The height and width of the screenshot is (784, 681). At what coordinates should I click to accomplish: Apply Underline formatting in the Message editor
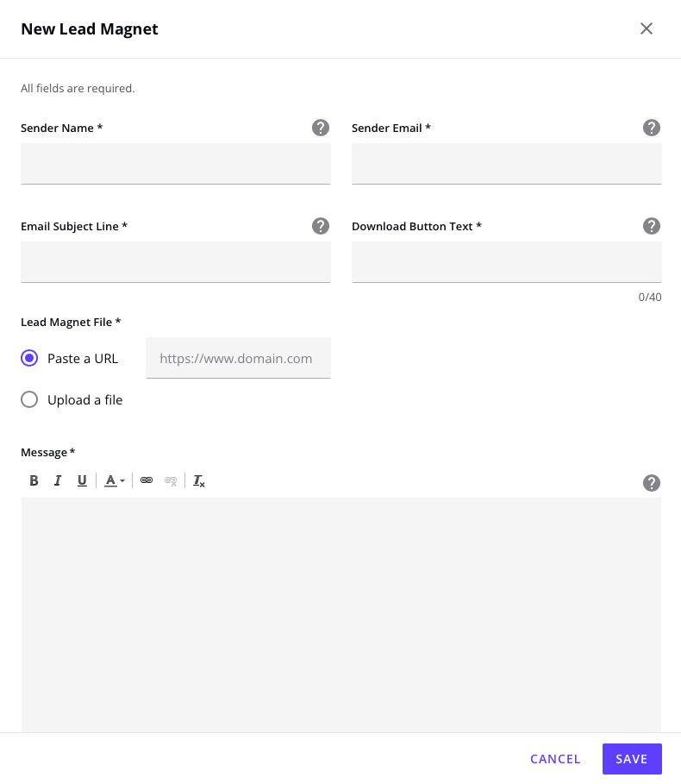[82, 480]
